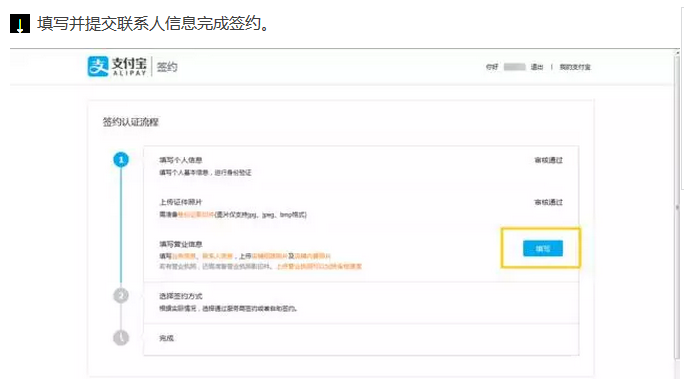Screen dimensions: 684x379
Task: Click the blue step 1 circle icon
Action: pos(121,160)
